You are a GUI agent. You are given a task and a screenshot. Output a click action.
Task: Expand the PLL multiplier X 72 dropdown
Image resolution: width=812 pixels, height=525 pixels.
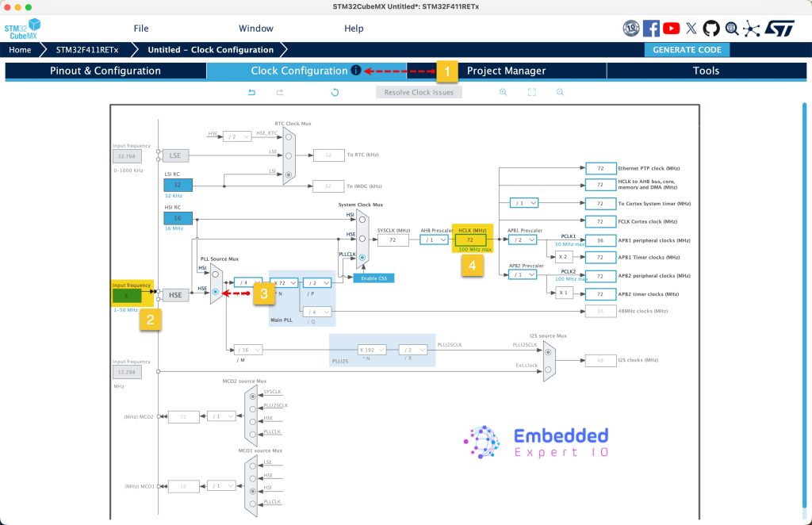click(285, 282)
